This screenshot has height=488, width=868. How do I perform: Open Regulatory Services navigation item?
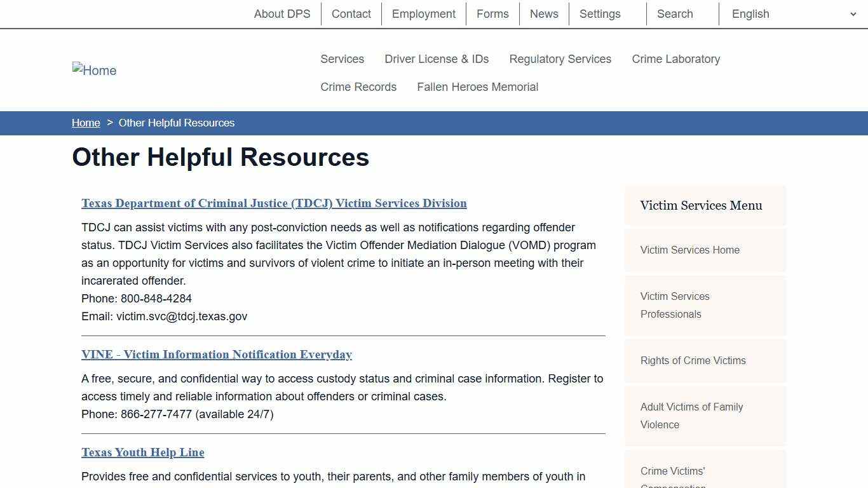click(x=560, y=58)
